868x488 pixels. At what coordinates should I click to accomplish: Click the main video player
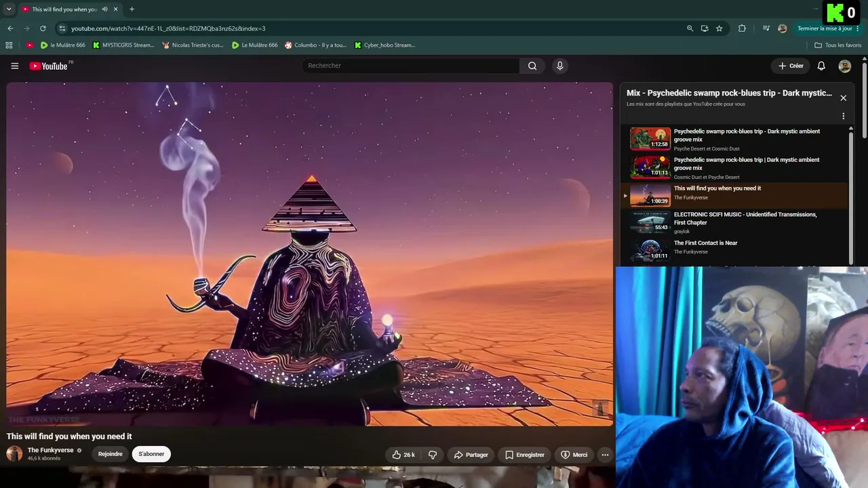point(310,254)
